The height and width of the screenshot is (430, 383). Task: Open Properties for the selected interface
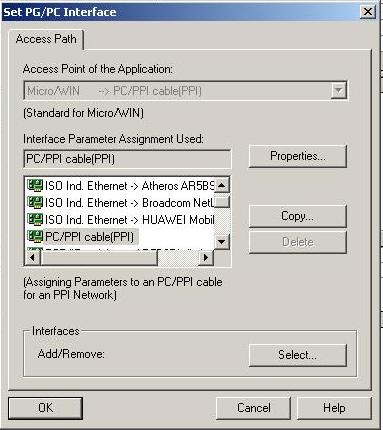298,156
